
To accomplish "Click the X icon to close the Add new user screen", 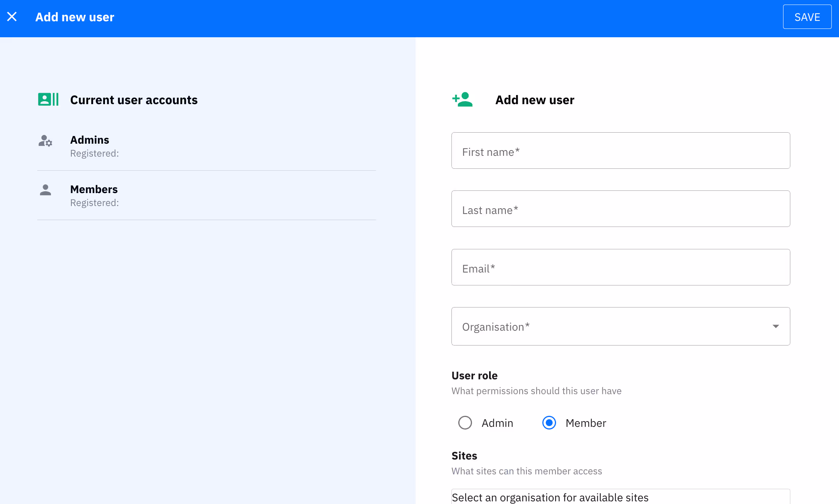I will point(12,16).
